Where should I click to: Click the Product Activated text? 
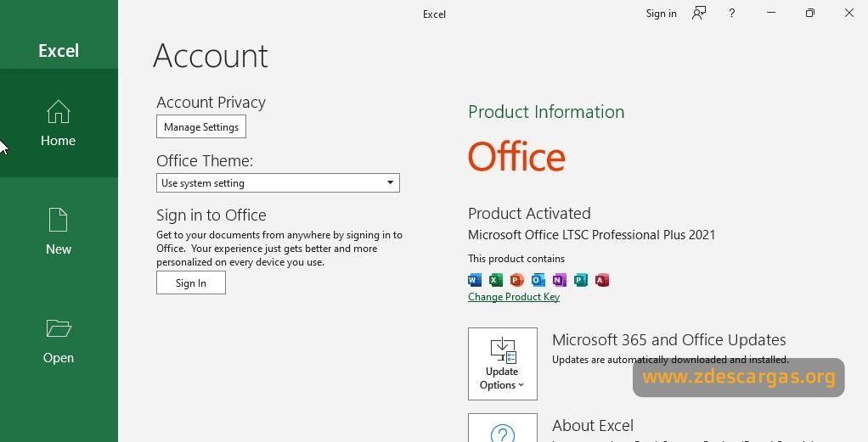coord(529,214)
